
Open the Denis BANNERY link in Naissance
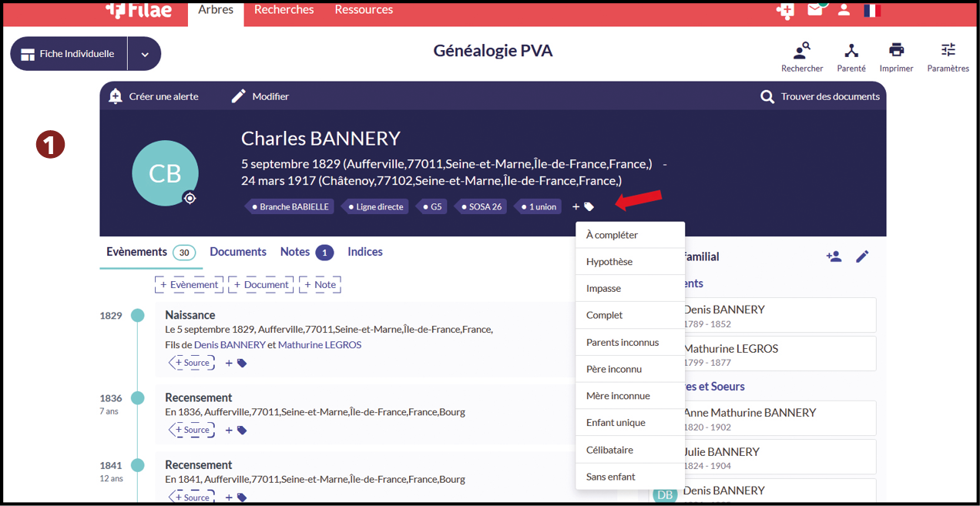pos(230,345)
